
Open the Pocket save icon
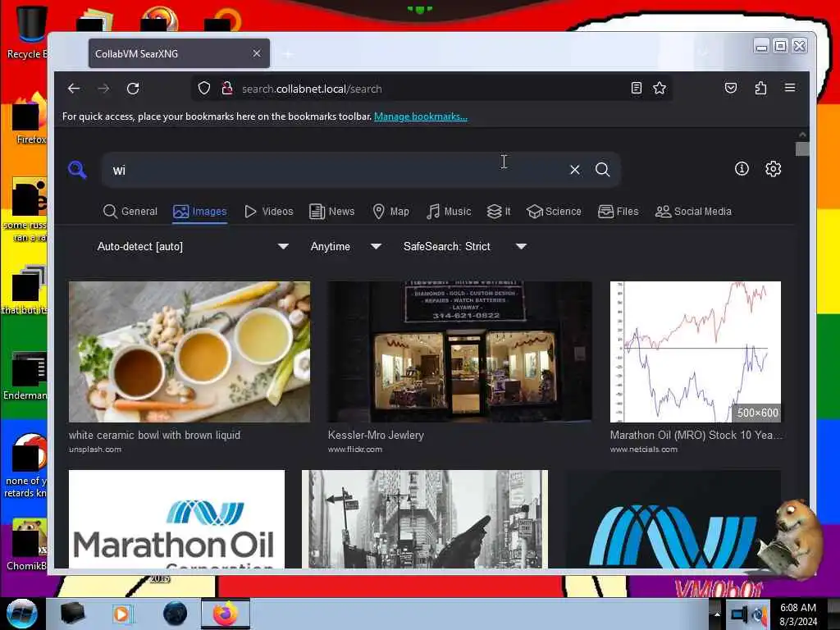pyautogui.click(x=731, y=88)
